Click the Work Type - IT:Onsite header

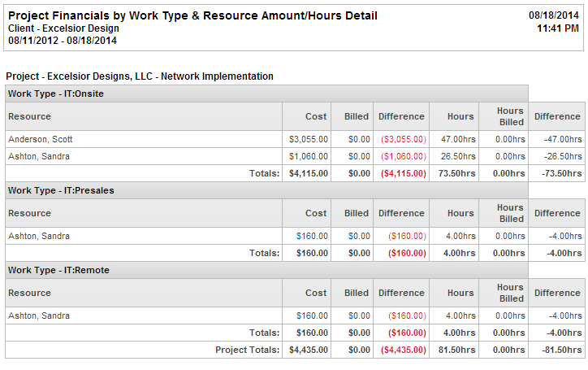pos(56,94)
